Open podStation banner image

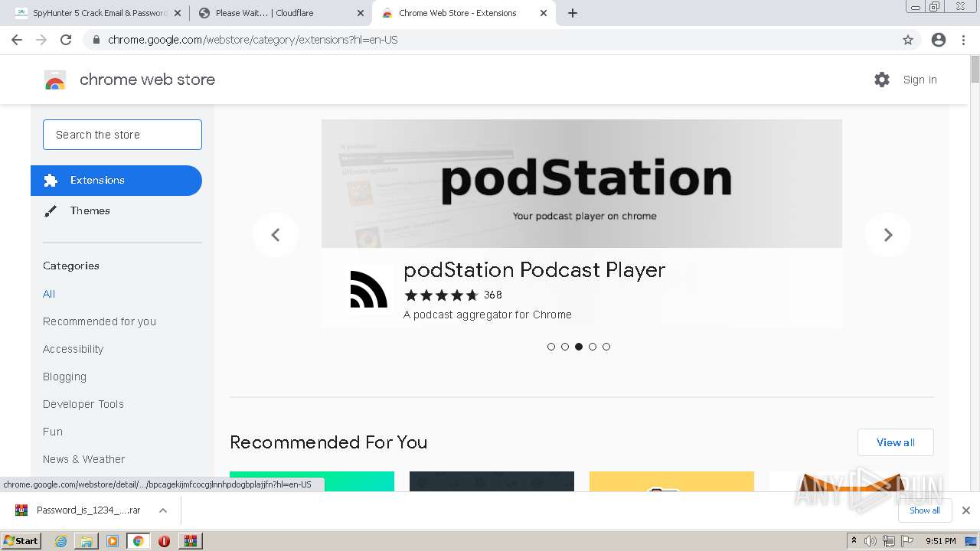582,184
